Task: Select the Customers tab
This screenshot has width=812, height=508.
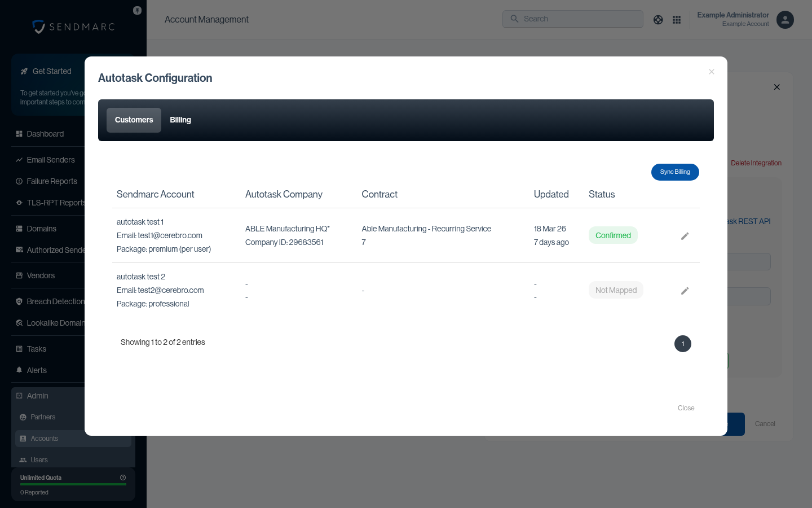Action: 134,120
